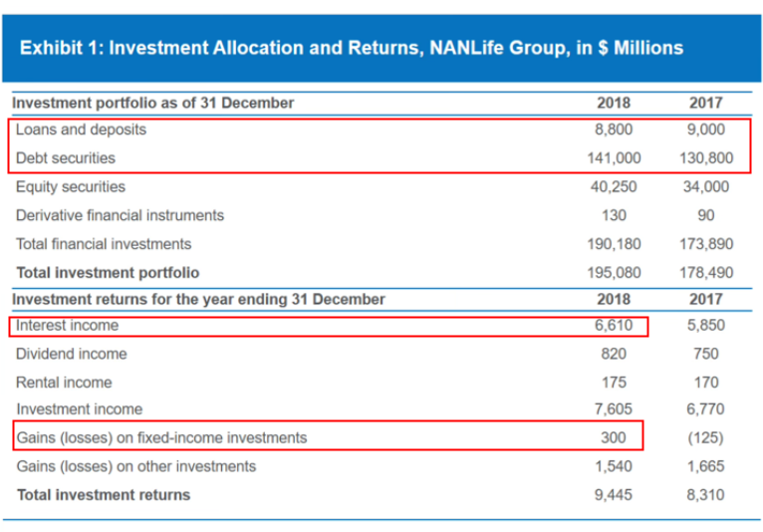The width and height of the screenshot is (763, 532).
Task: Select the 8,800 loans and deposits value
Action: coord(614,130)
